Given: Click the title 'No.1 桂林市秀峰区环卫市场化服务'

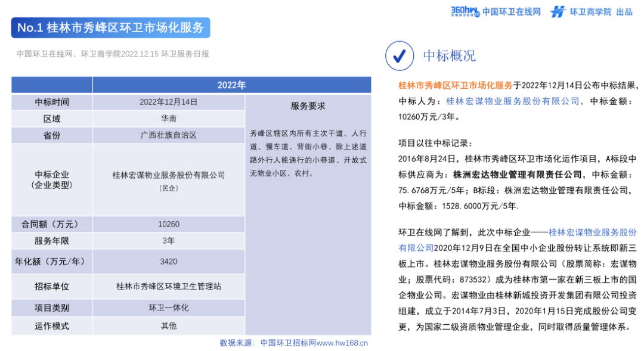Looking at the screenshot, I should click(x=110, y=27).
